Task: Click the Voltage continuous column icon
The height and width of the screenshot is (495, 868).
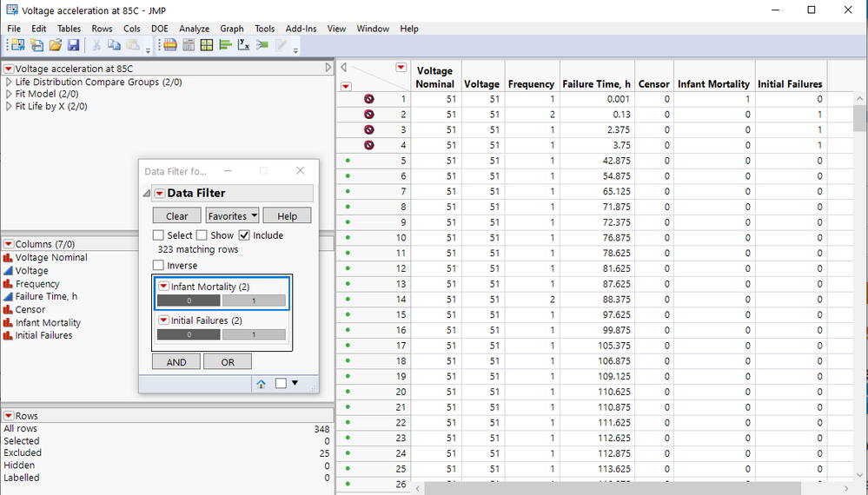Action: click(8, 270)
